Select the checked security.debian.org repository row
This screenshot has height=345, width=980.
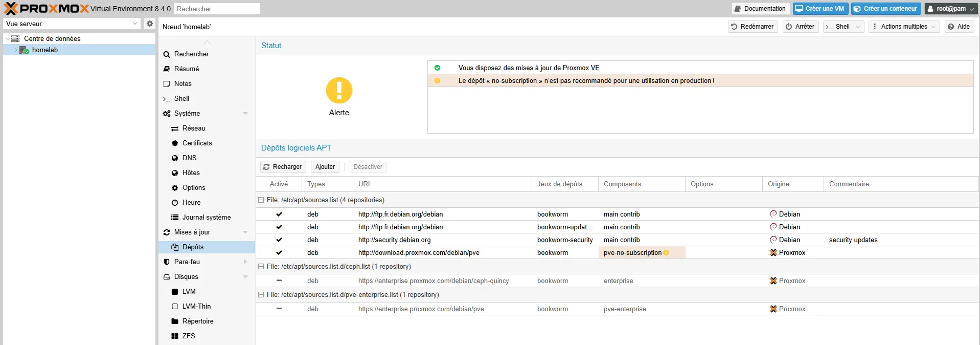pos(394,240)
